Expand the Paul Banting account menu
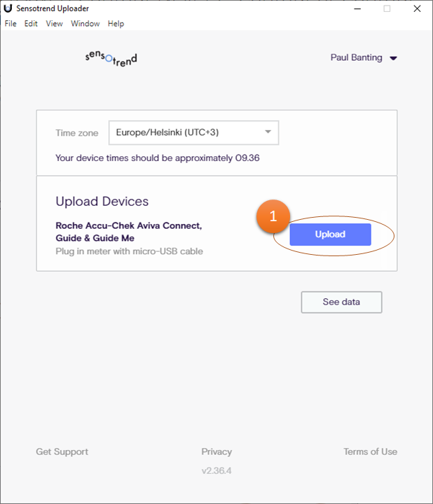 tap(364, 58)
